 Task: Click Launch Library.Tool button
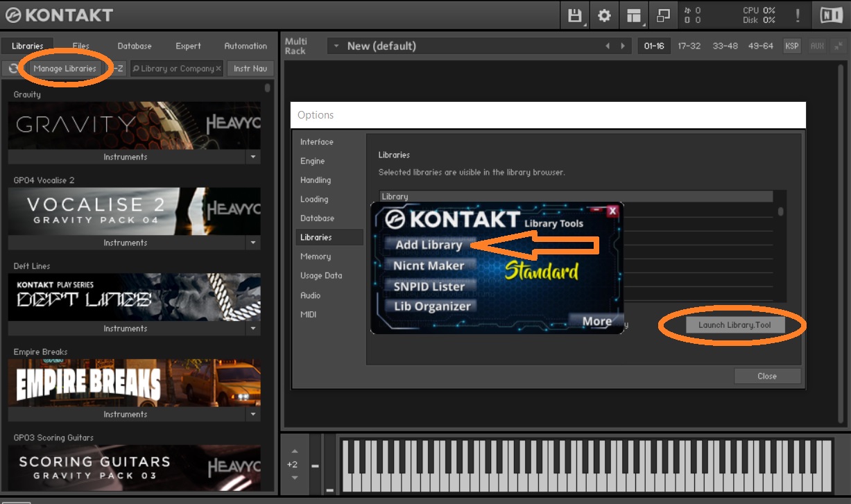point(734,324)
